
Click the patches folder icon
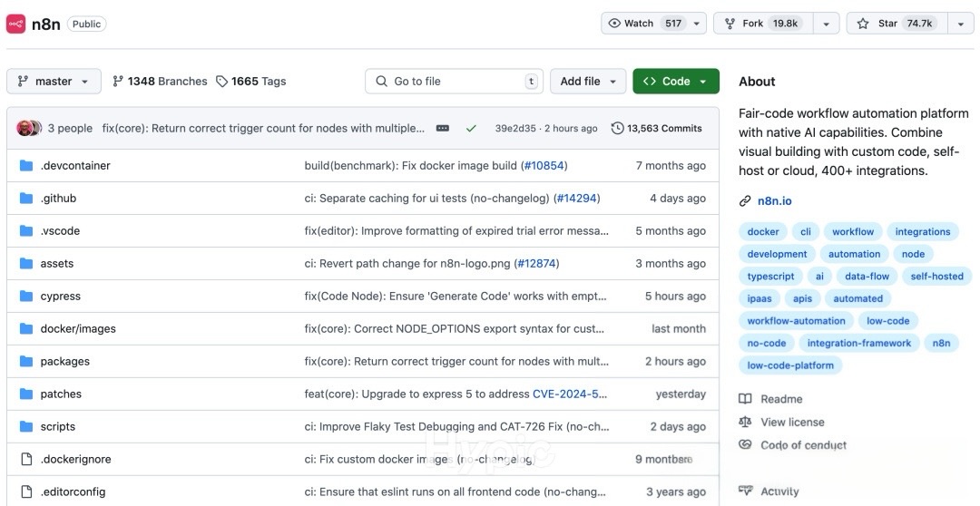point(25,394)
